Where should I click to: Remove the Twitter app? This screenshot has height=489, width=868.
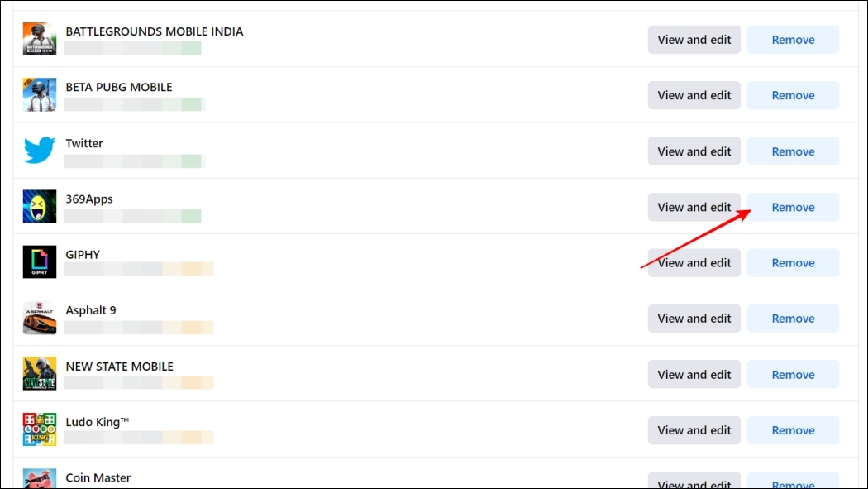[x=793, y=151]
